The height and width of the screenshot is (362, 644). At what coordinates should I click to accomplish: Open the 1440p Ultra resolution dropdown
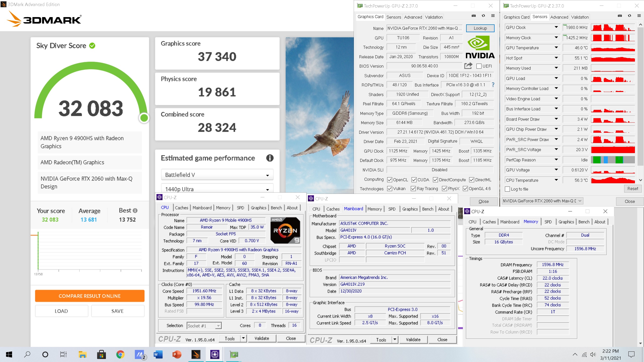click(217, 189)
